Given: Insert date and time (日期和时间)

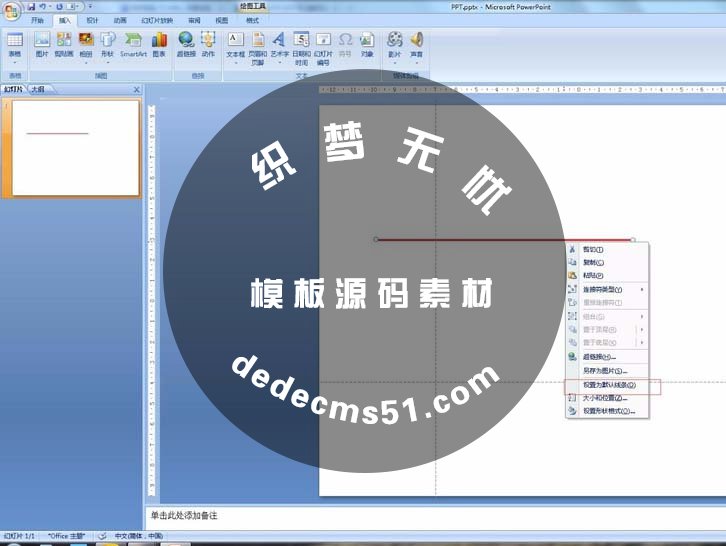Looking at the screenshot, I should (301, 49).
